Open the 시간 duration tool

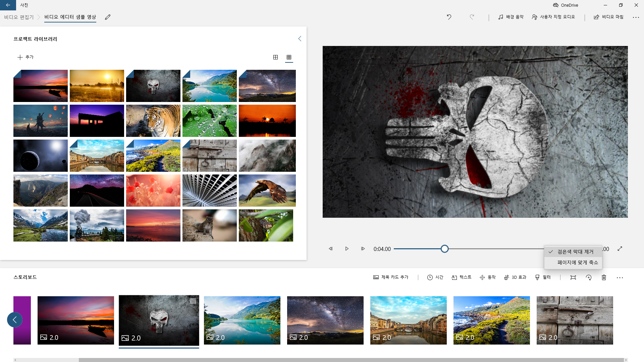pos(435,277)
